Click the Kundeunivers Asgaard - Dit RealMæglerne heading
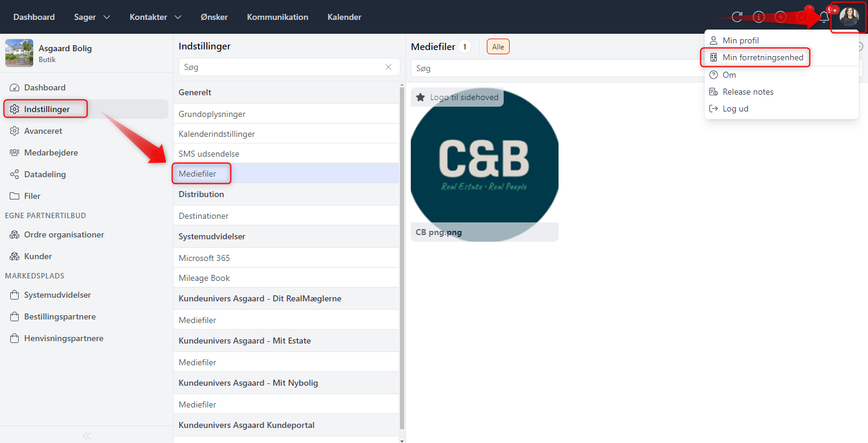The width and height of the screenshot is (868, 443). (x=260, y=298)
